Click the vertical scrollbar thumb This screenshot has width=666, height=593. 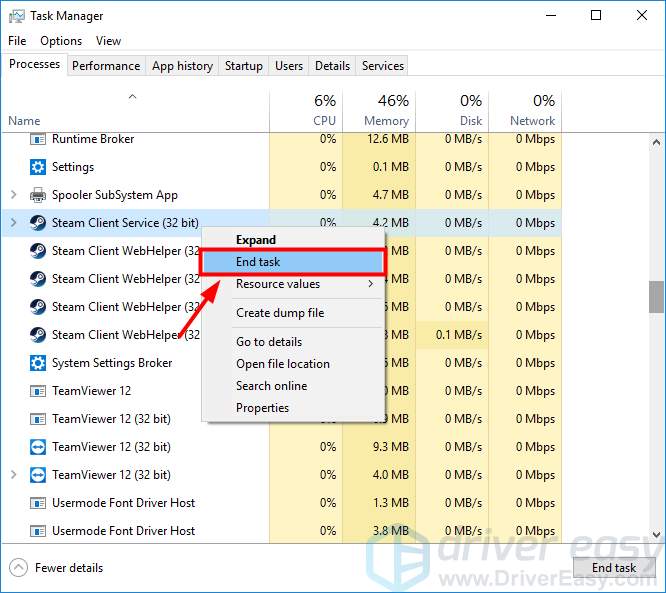click(x=656, y=296)
